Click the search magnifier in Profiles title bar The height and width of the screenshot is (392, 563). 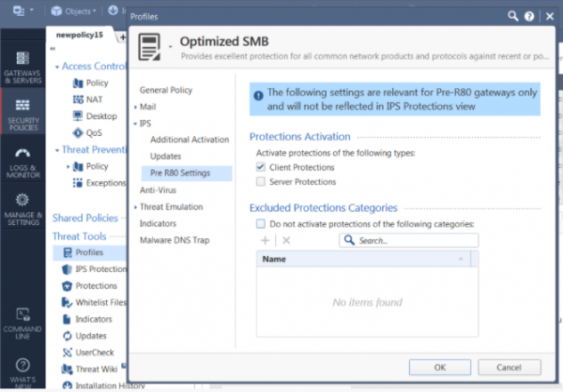coord(512,17)
